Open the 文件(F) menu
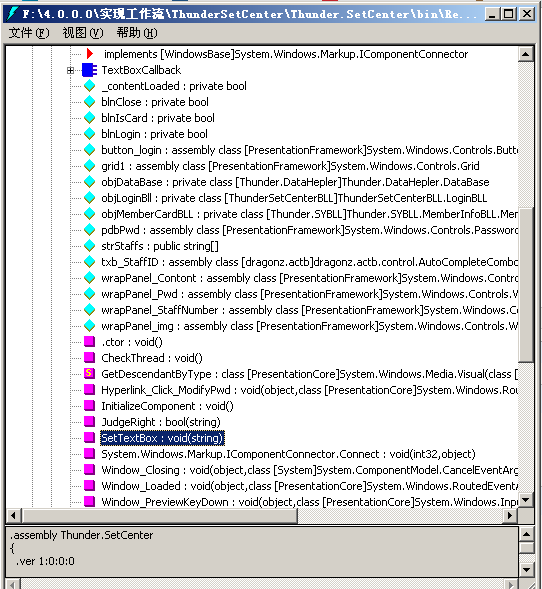Image resolution: width=542 pixels, height=589 pixels. click(x=29, y=33)
